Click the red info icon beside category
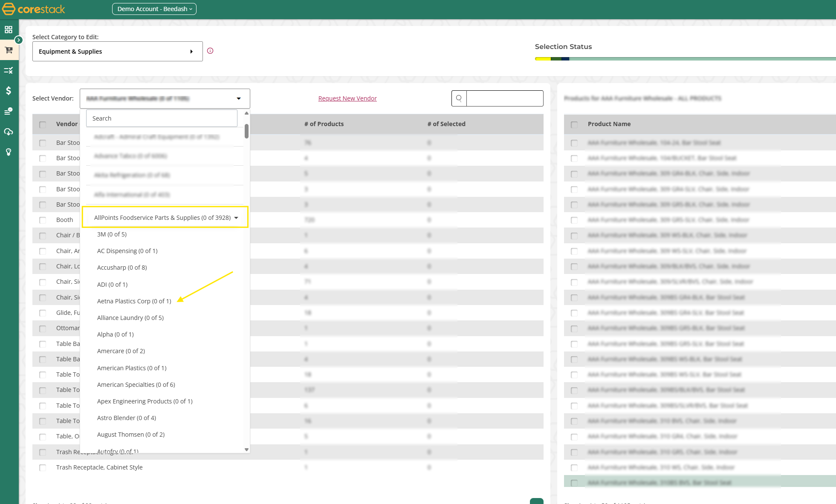Screen dimensions: 836x504 tap(210, 51)
